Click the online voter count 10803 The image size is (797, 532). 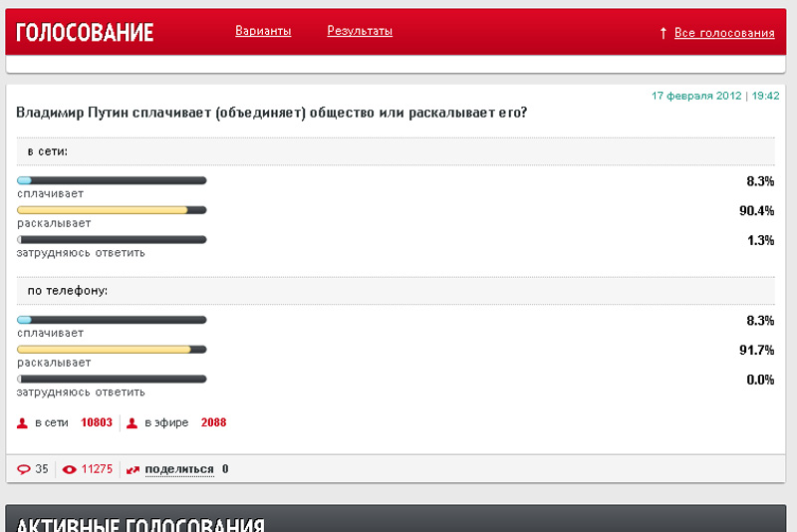pyautogui.click(x=96, y=422)
